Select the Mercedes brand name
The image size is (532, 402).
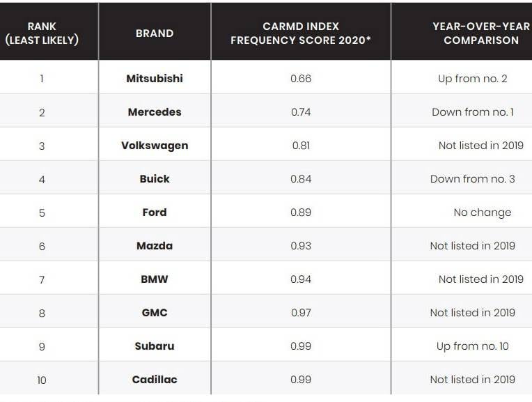tap(155, 112)
